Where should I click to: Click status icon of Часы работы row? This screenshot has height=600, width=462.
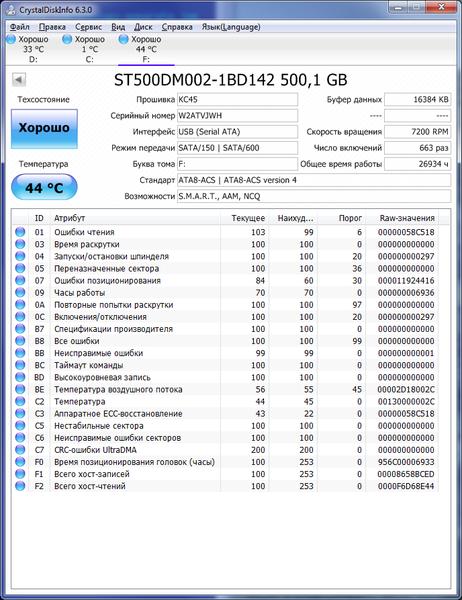tap(20, 292)
